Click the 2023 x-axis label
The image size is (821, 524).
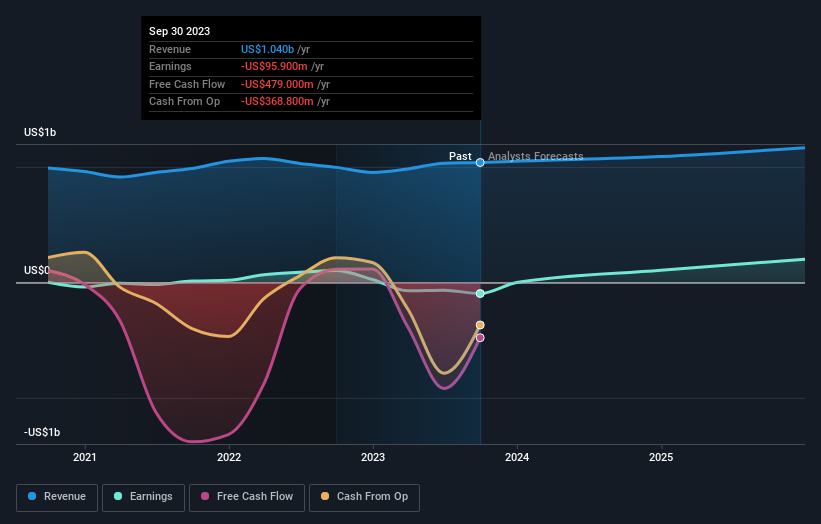tap(373, 457)
